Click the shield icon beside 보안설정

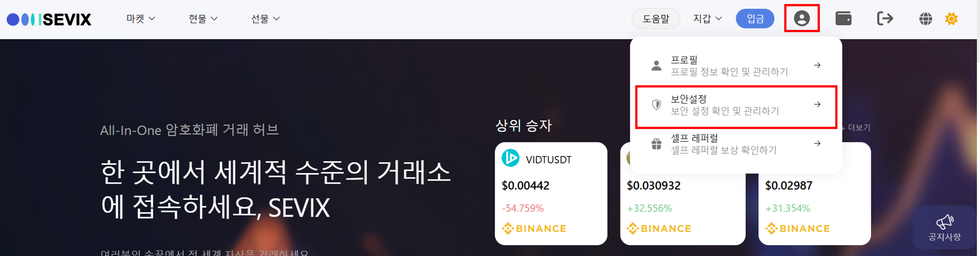pyautogui.click(x=656, y=104)
